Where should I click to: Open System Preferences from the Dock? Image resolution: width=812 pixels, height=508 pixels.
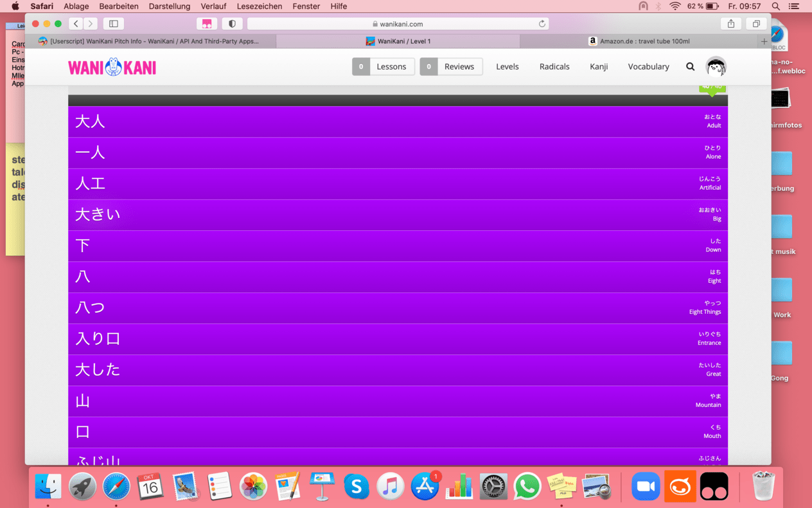pos(493,487)
